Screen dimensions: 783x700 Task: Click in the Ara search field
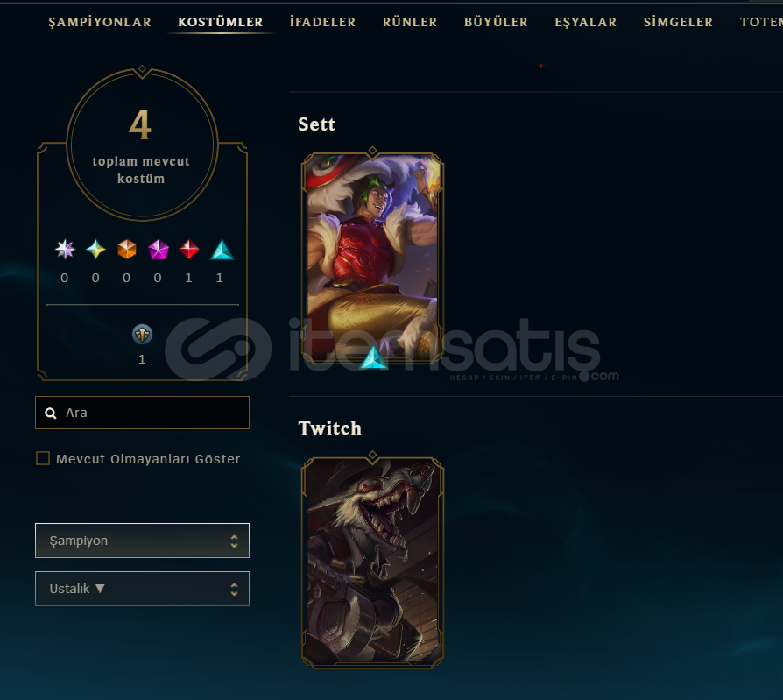[x=142, y=413]
